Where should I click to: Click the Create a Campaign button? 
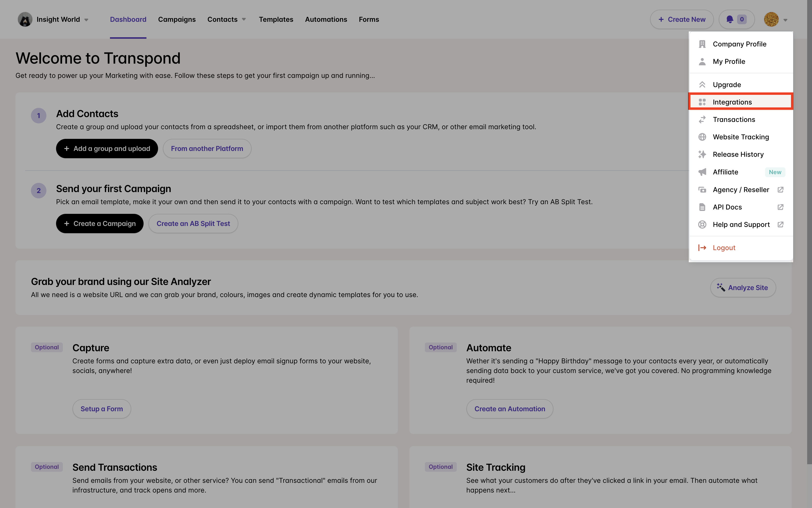(100, 224)
